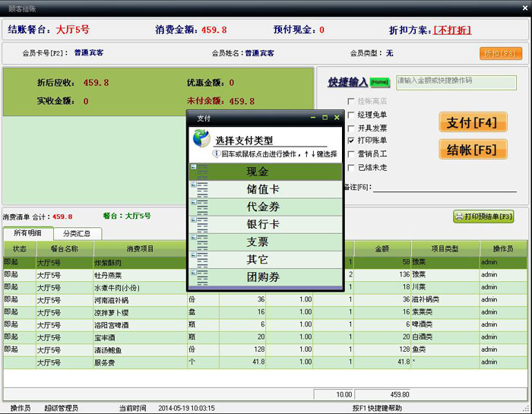Select 现金 (cash) payment type
This screenshot has height=414, width=532.
[257, 172]
